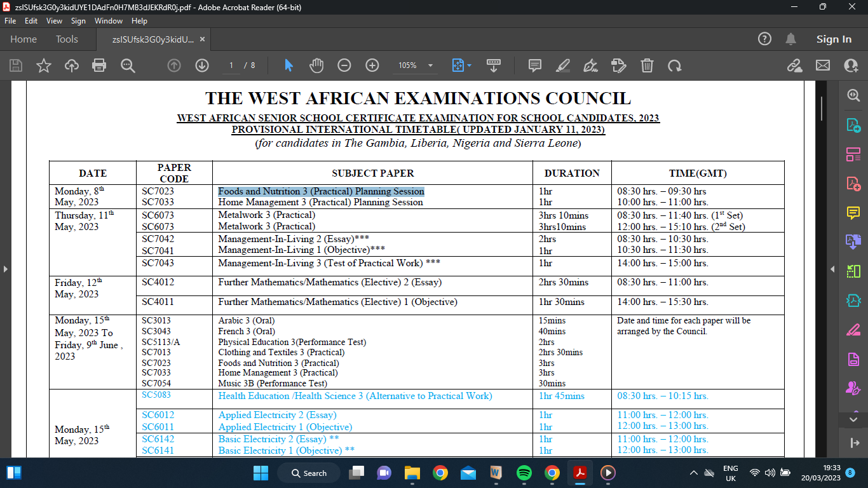Rotate pages using the rotate icon
868x488 pixels.
pyautogui.click(x=673, y=65)
